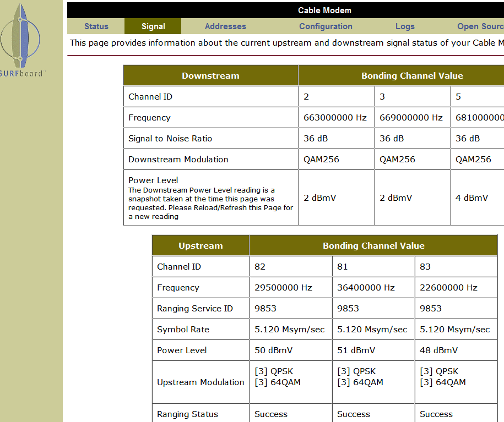Open the Status tab

point(96,26)
